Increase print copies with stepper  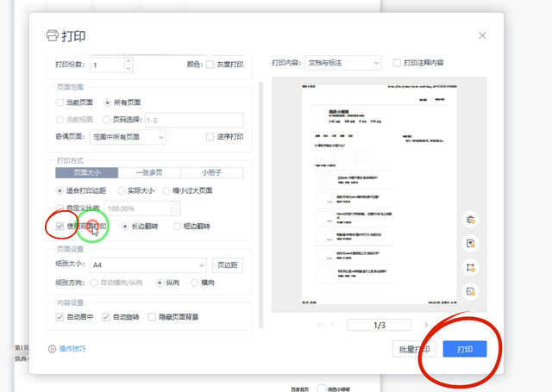(129, 60)
